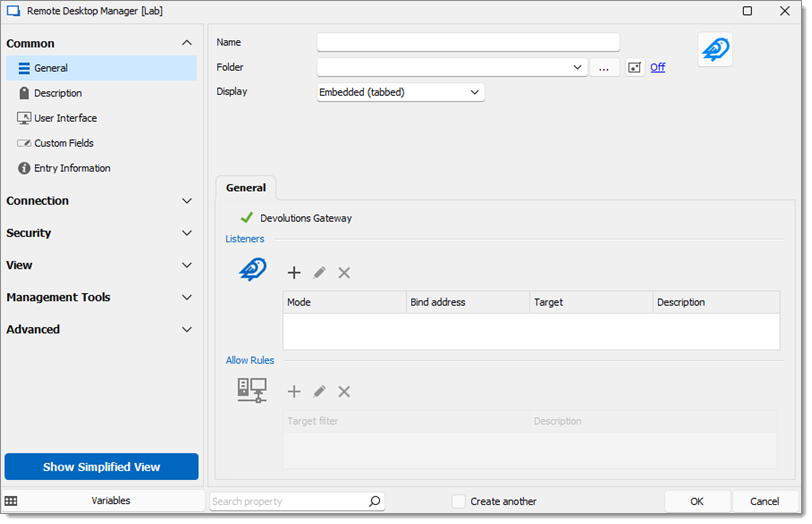Open folder icon selector beside Off
812x524 pixels.
click(634, 67)
